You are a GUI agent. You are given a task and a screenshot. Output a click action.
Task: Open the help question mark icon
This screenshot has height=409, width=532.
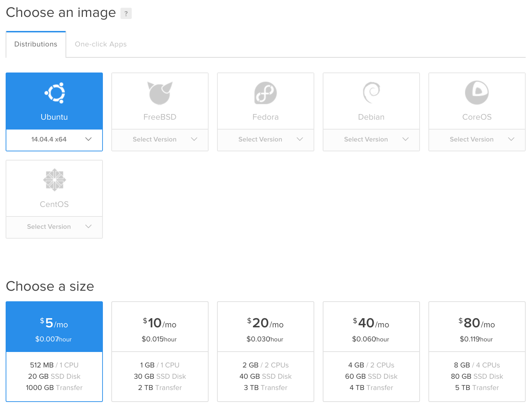tap(126, 14)
